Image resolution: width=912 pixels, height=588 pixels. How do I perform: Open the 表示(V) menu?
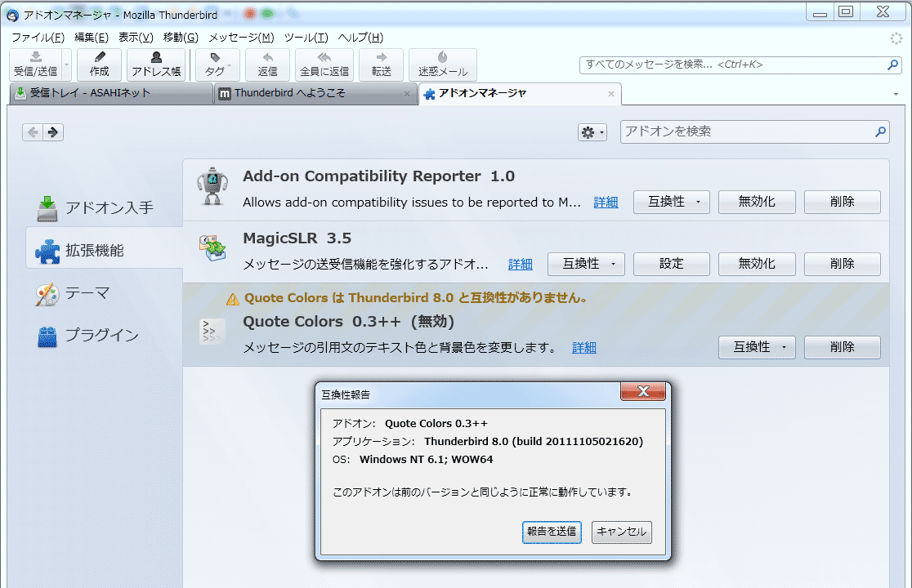(136, 38)
